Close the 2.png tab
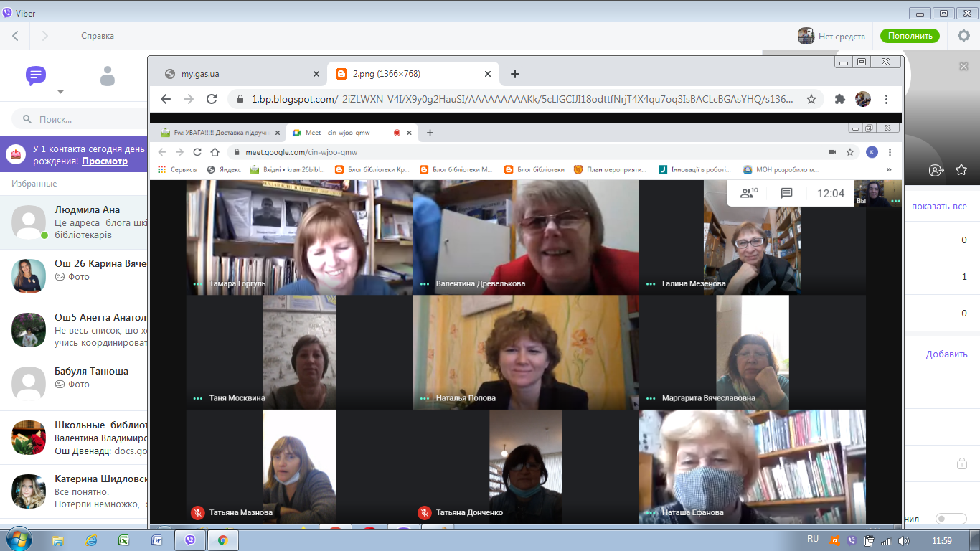This screenshot has width=980, height=551. [x=488, y=74]
